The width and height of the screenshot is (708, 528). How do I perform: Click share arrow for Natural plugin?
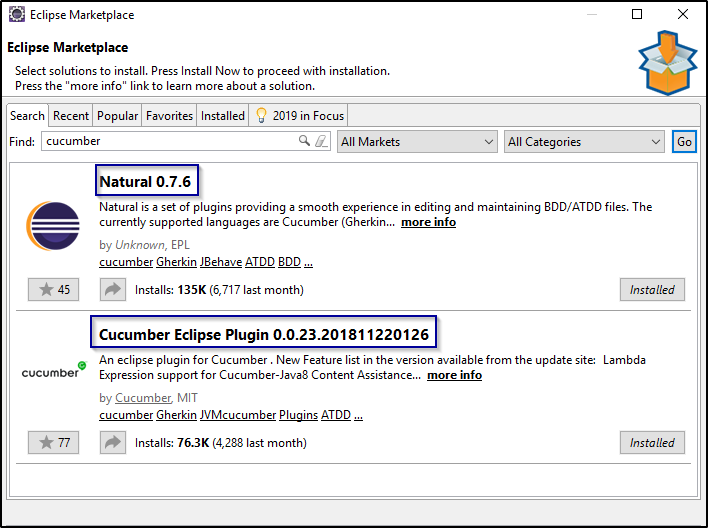112,290
